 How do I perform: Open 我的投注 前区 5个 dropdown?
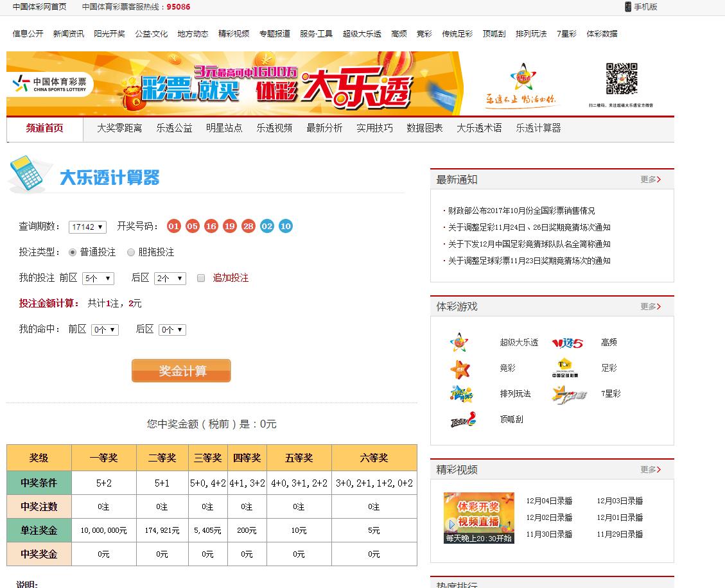98,279
